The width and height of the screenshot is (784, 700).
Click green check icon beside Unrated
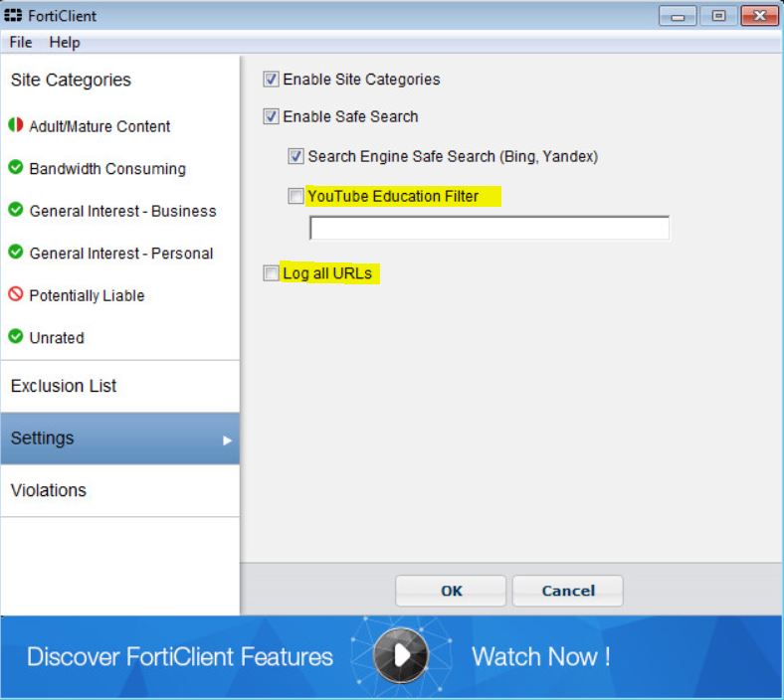point(16,337)
